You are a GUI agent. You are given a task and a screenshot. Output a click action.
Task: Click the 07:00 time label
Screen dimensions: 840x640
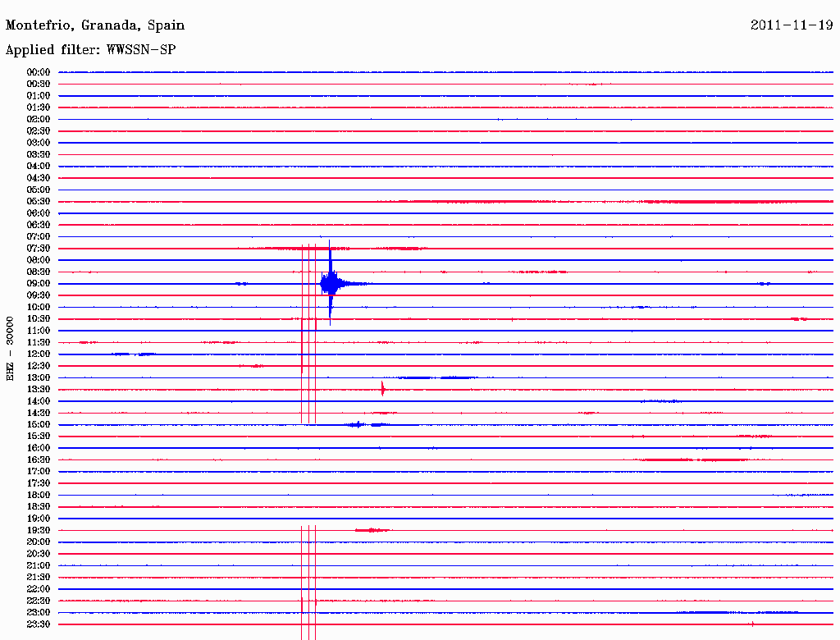point(39,236)
